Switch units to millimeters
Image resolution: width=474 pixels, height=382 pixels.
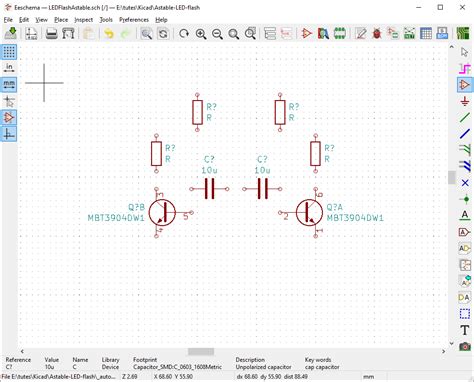coord(9,84)
